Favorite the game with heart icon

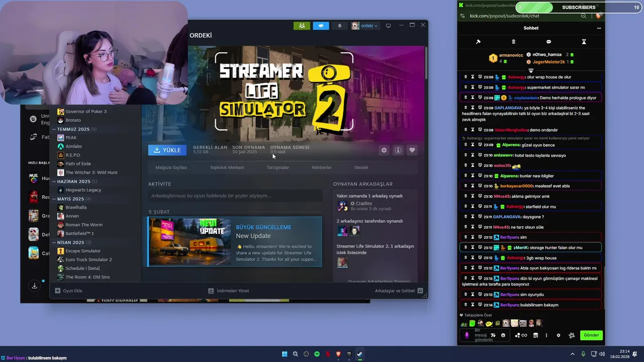pyautogui.click(x=412, y=150)
